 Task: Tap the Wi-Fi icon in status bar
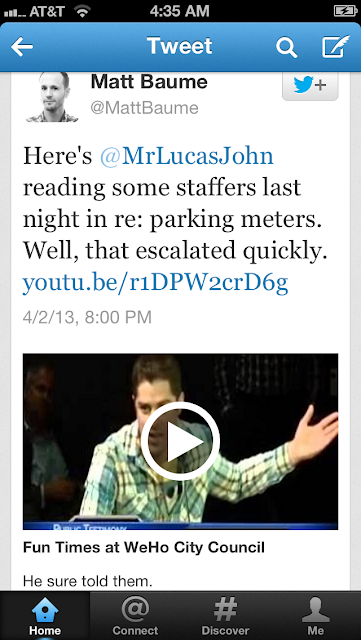pyautogui.click(x=83, y=11)
